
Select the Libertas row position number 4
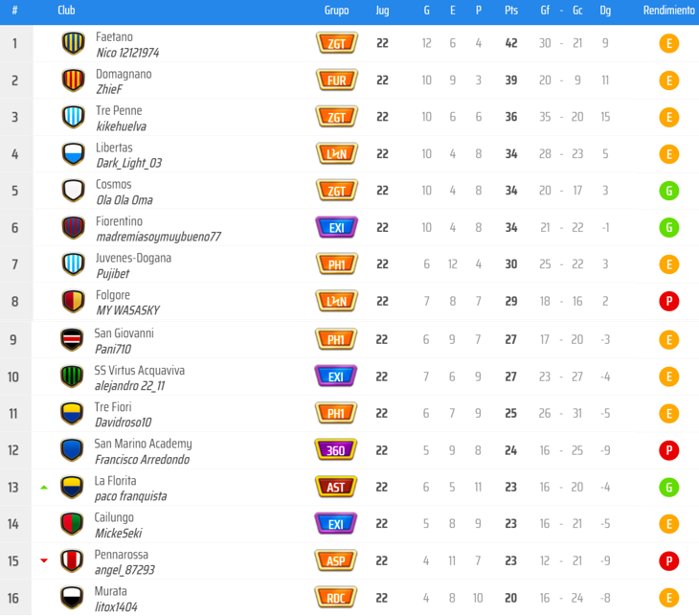pos(14,154)
